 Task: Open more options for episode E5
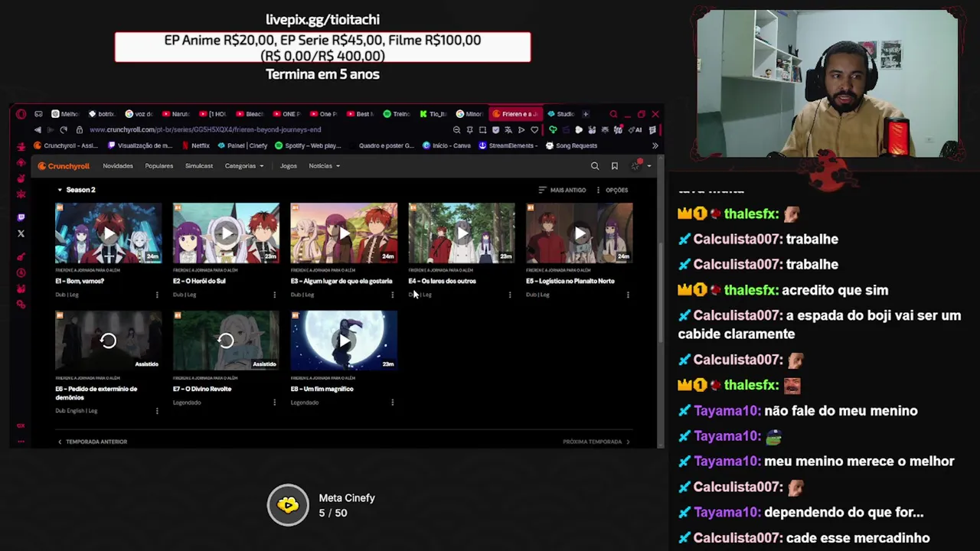pyautogui.click(x=628, y=295)
